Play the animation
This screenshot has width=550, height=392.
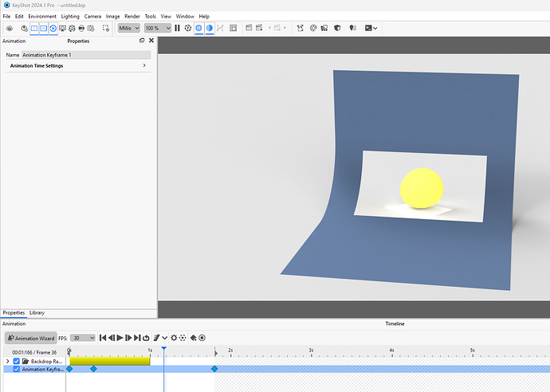point(120,338)
